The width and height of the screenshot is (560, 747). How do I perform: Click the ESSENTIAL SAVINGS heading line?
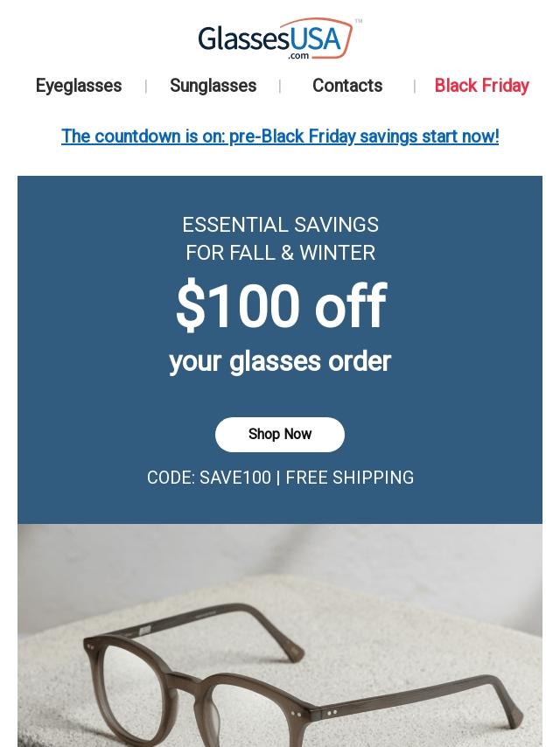click(280, 225)
